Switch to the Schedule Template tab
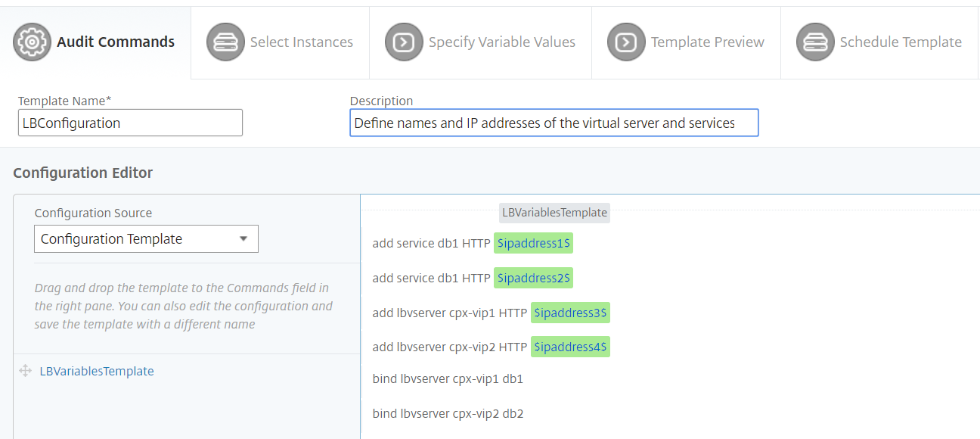The height and width of the screenshot is (439, 980). pyautogui.click(x=880, y=42)
